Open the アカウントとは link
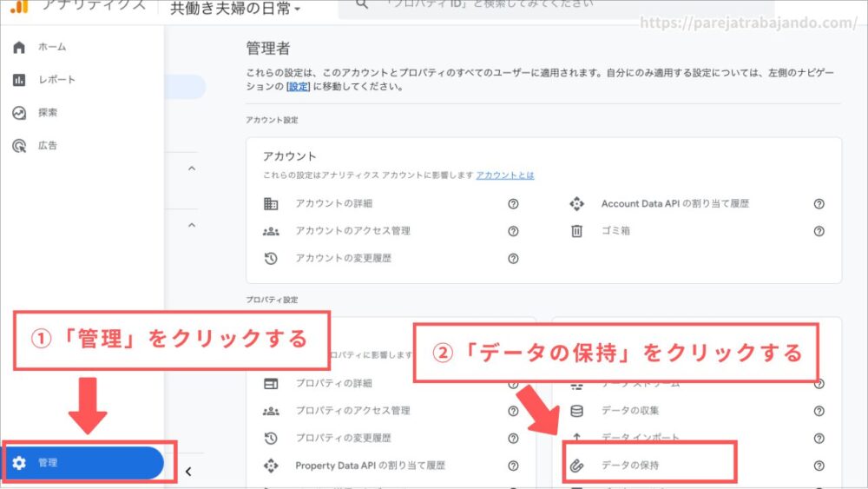 coord(505,175)
